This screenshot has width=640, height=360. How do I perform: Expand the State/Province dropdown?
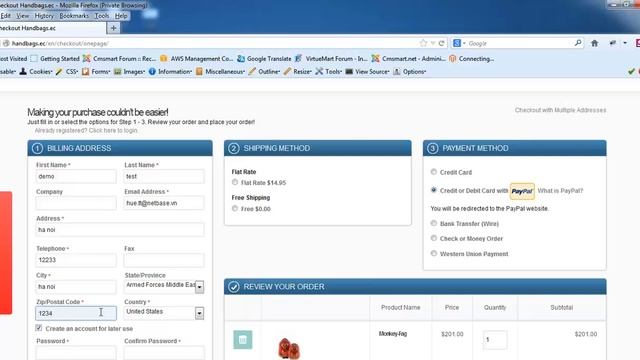tap(199, 287)
